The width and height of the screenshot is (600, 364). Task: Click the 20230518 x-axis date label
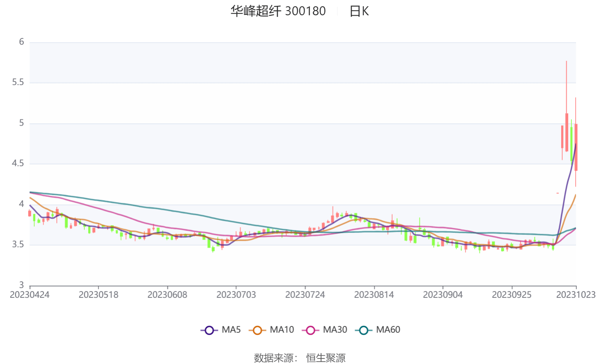(x=98, y=295)
